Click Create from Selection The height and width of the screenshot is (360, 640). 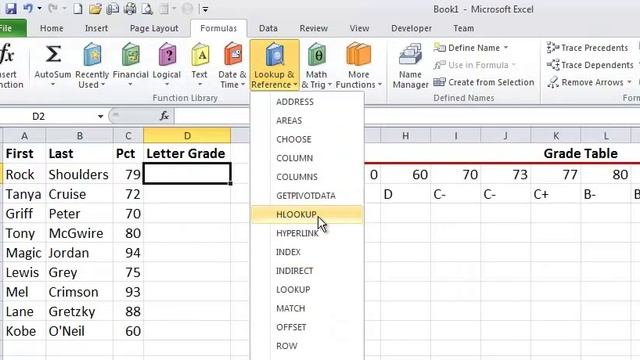[x=484, y=82]
